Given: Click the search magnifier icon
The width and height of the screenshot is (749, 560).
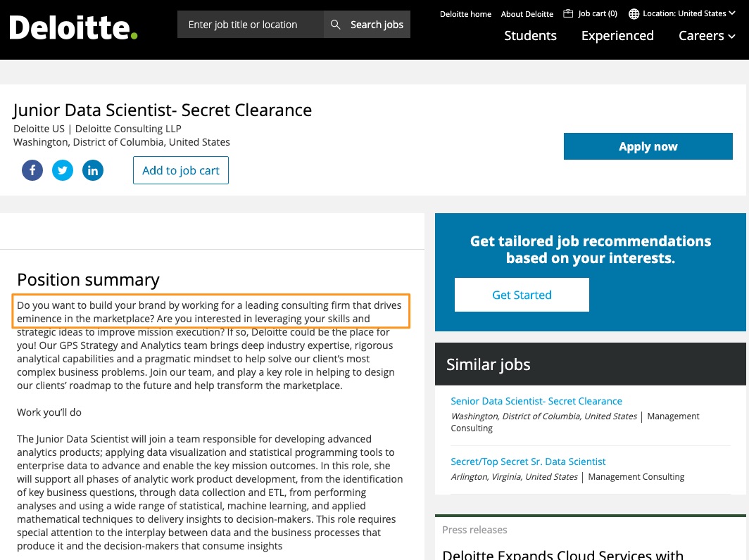Looking at the screenshot, I should tap(335, 25).
